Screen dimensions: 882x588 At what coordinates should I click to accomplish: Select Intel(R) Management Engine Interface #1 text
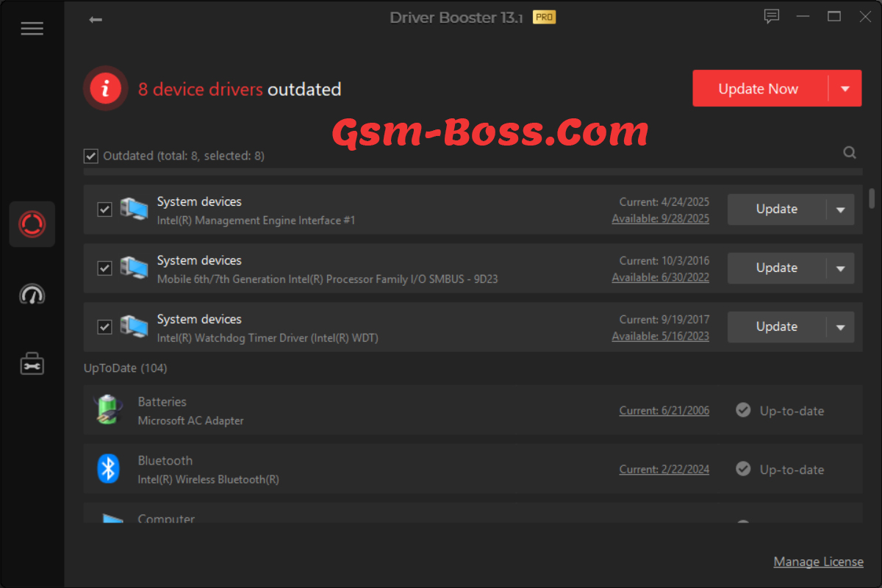[x=257, y=220]
